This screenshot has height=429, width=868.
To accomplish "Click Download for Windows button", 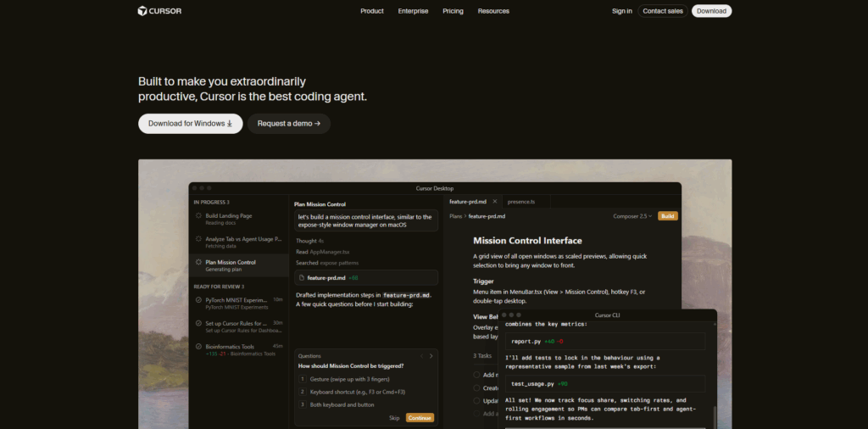I will point(191,124).
